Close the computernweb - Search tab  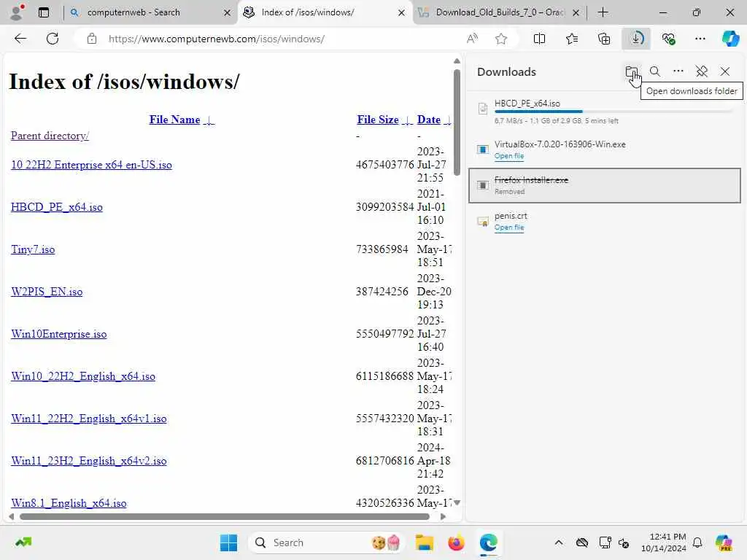click(228, 13)
